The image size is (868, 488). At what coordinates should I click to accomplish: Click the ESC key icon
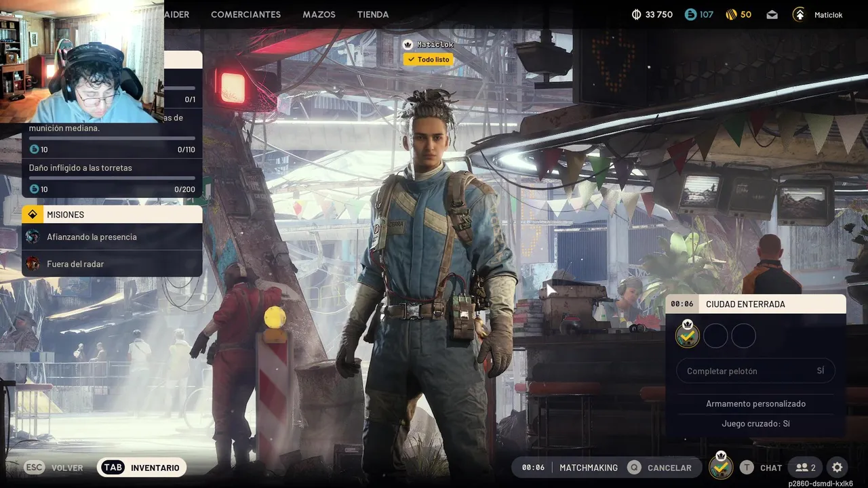click(x=35, y=467)
